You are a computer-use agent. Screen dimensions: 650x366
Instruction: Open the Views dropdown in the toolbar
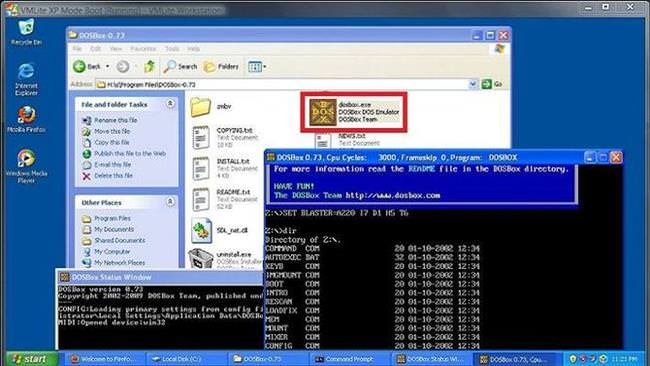coord(257,66)
